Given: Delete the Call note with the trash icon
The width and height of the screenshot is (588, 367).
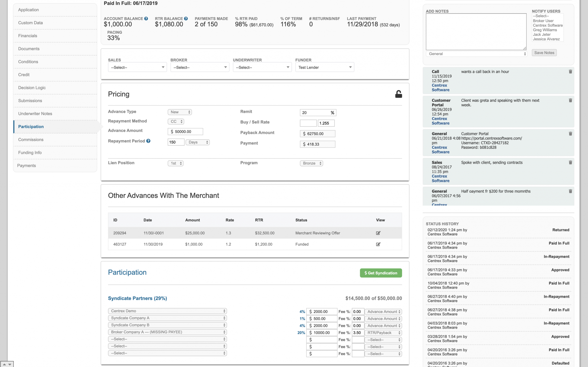Looking at the screenshot, I should click(570, 72).
